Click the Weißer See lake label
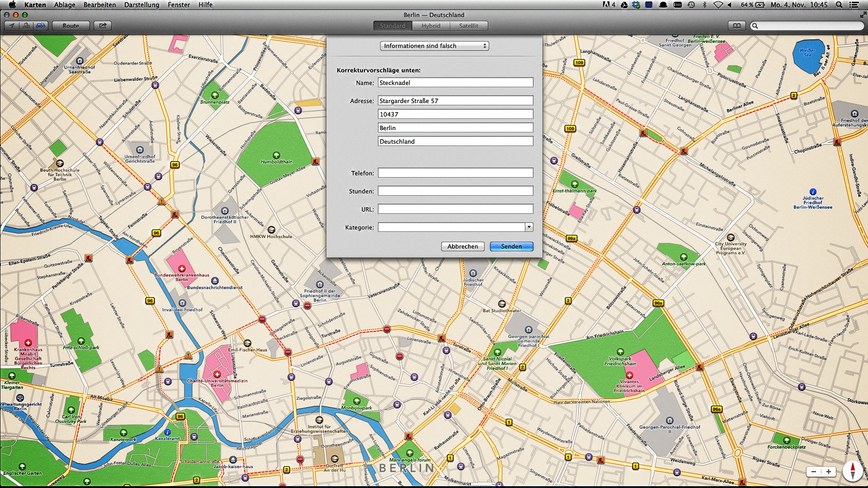The height and width of the screenshot is (488, 868). (x=807, y=52)
